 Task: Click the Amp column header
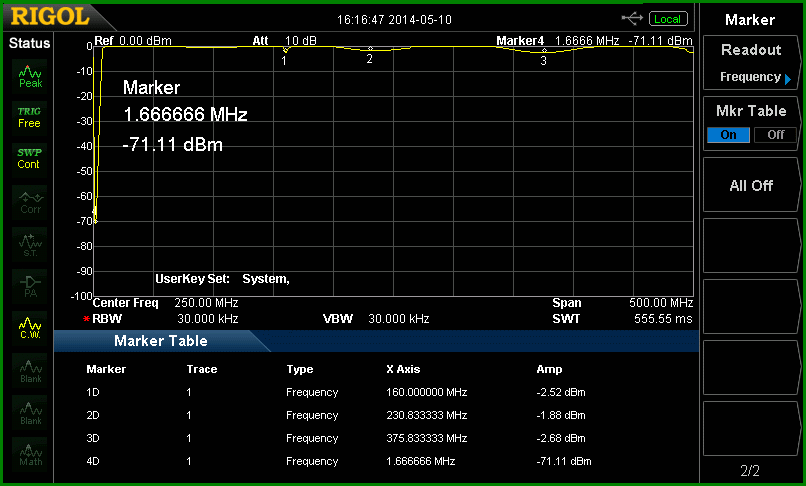(x=549, y=369)
